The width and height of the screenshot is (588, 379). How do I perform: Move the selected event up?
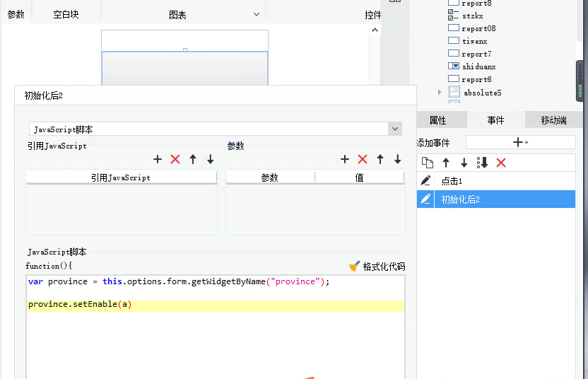pyautogui.click(x=446, y=163)
